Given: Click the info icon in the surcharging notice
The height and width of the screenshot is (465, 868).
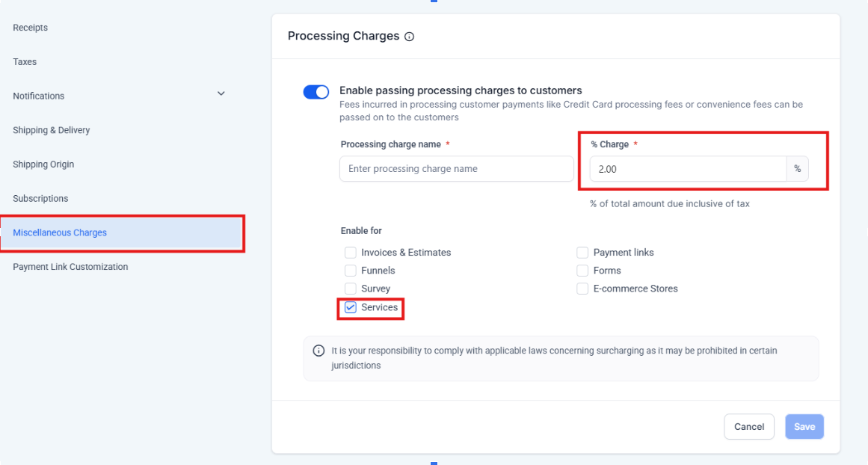Looking at the screenshot, I should tap(319, 351).
